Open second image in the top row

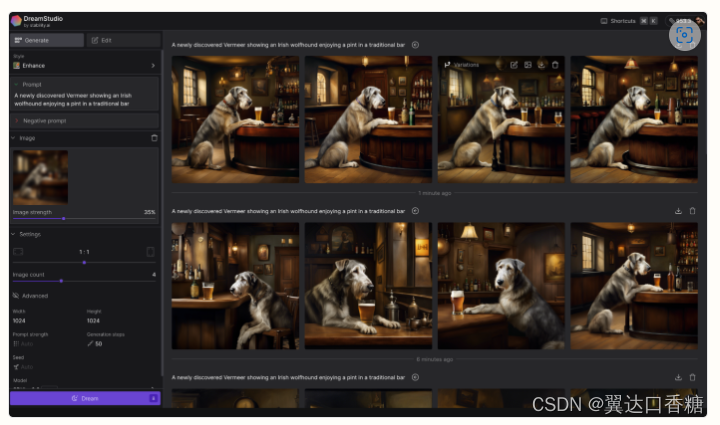click(x=368, y=119)
